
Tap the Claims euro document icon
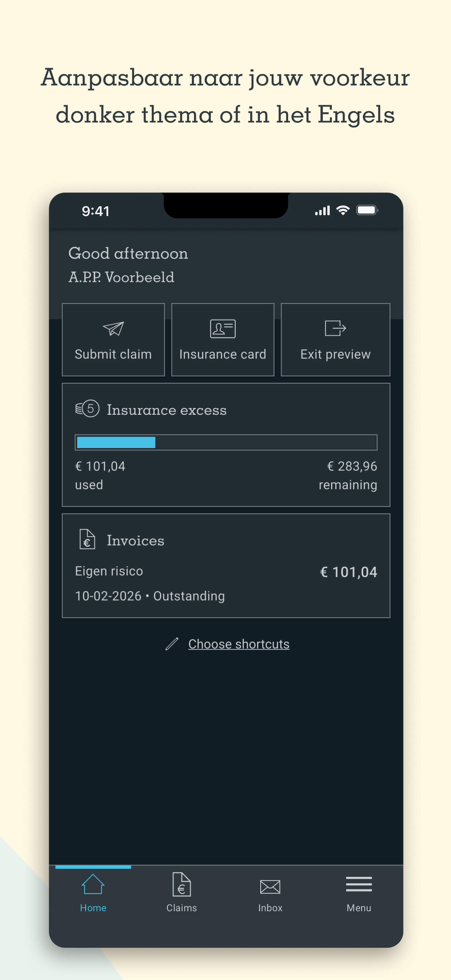tap(182, 884)
